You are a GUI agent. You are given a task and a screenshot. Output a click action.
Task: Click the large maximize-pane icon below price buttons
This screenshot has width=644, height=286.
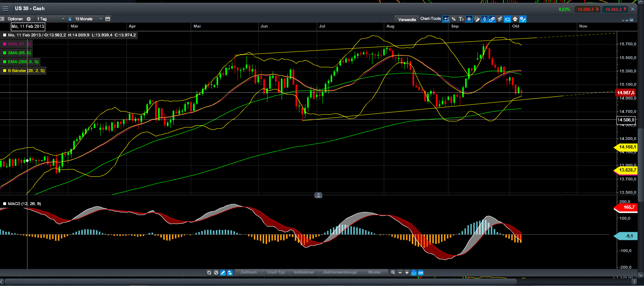click(x=632, y=19)
